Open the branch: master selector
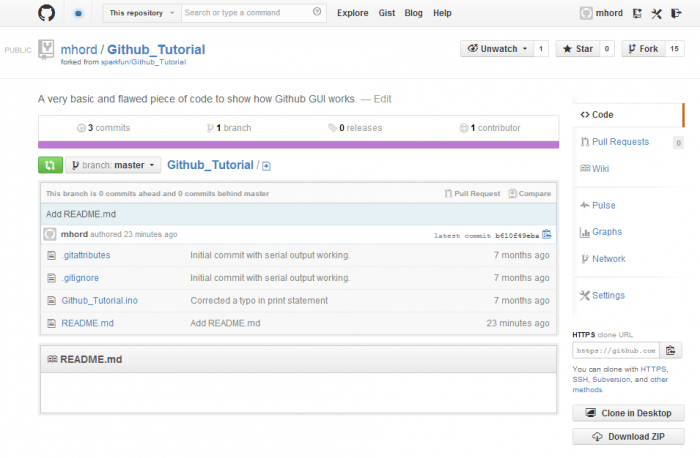The height and width of the screenshot is (458, 700). coord(113,165)
